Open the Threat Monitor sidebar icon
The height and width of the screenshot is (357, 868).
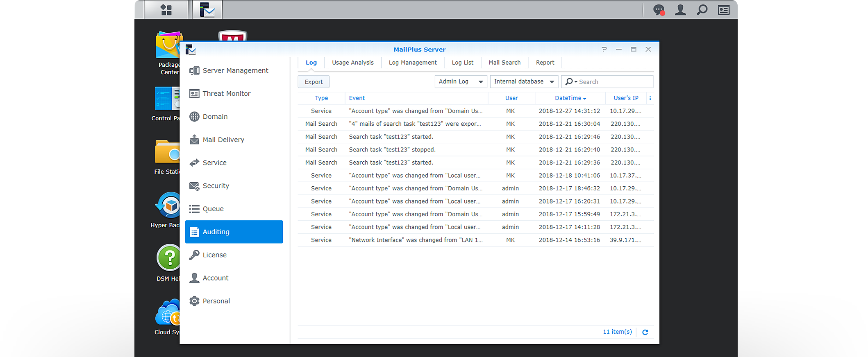194,94
